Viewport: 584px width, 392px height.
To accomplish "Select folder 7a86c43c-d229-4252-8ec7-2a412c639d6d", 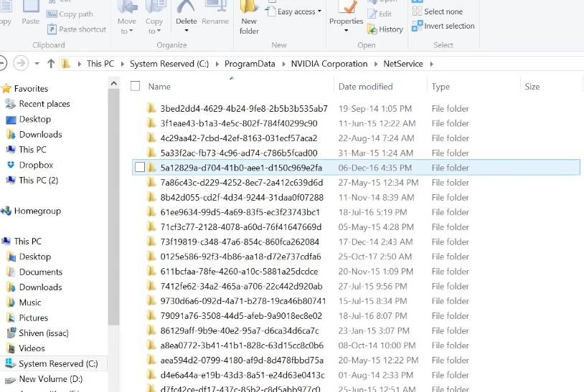I will coord(242,182).
